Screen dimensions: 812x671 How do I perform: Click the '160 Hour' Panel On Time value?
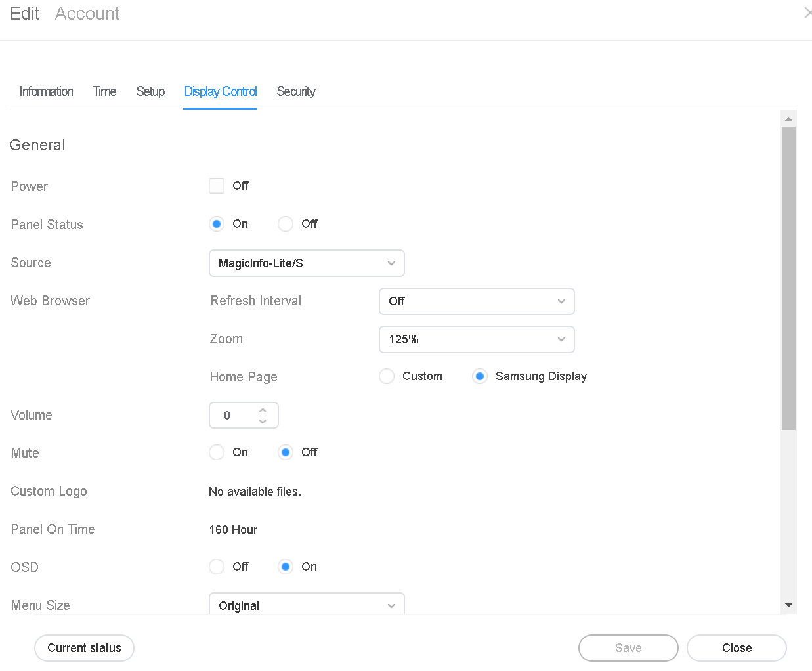tap(233, 530)
